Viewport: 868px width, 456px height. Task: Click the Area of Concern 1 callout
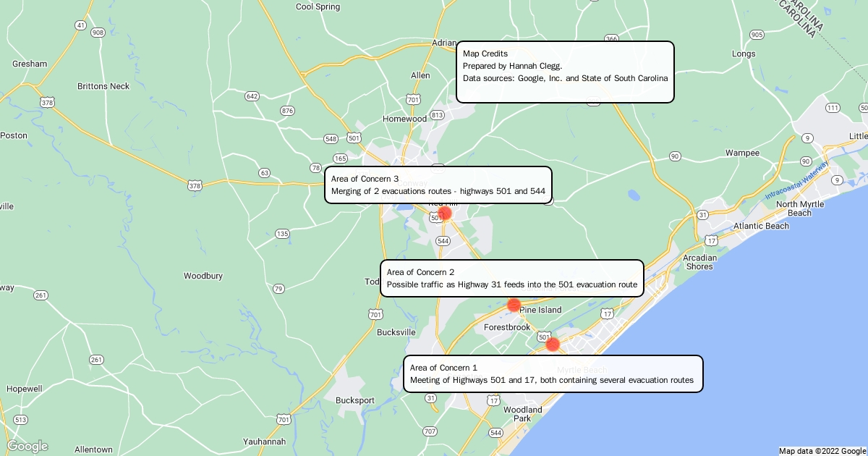tap(553, 373)
